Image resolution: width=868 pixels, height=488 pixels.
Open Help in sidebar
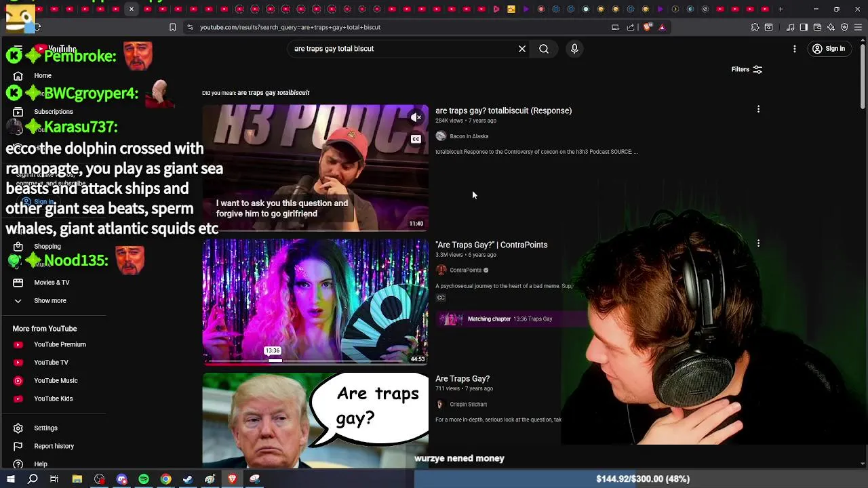point(41,464)
